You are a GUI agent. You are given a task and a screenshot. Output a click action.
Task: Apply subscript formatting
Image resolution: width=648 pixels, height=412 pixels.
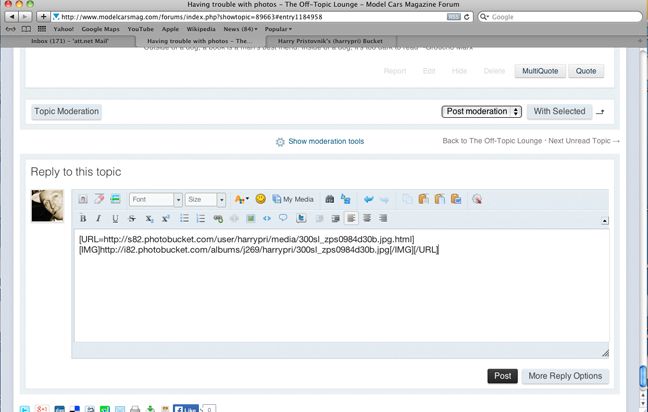pyautogui.click(x=149, y=219)
